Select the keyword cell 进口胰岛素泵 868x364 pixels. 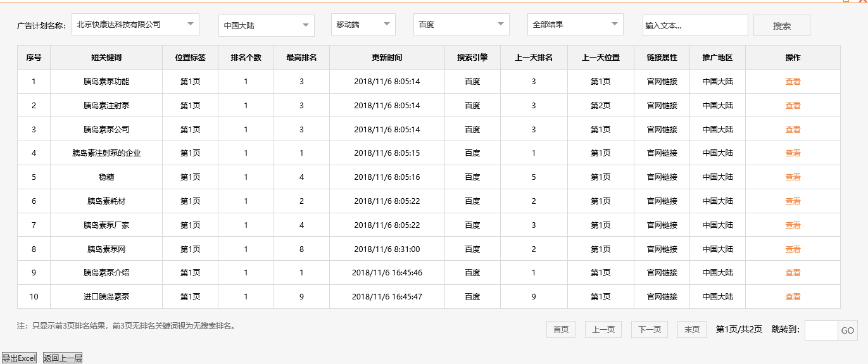click(x=106, y=296)
